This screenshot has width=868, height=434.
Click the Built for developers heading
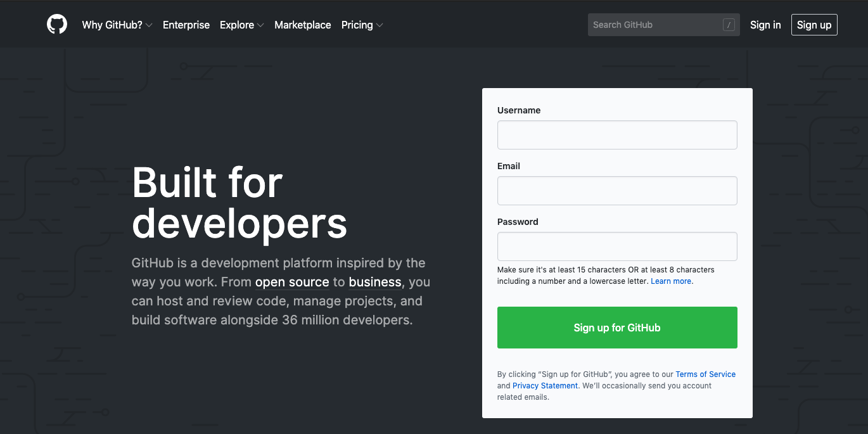coord(239,203)
